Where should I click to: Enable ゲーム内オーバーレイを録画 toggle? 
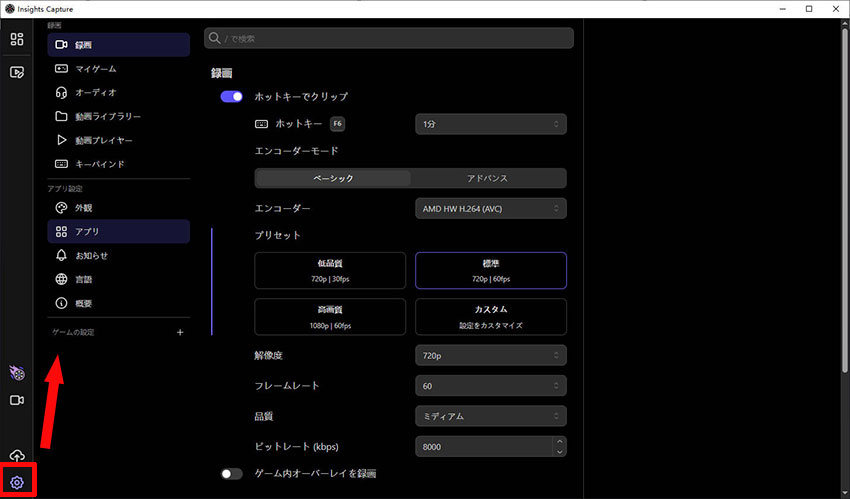point(232,473)
